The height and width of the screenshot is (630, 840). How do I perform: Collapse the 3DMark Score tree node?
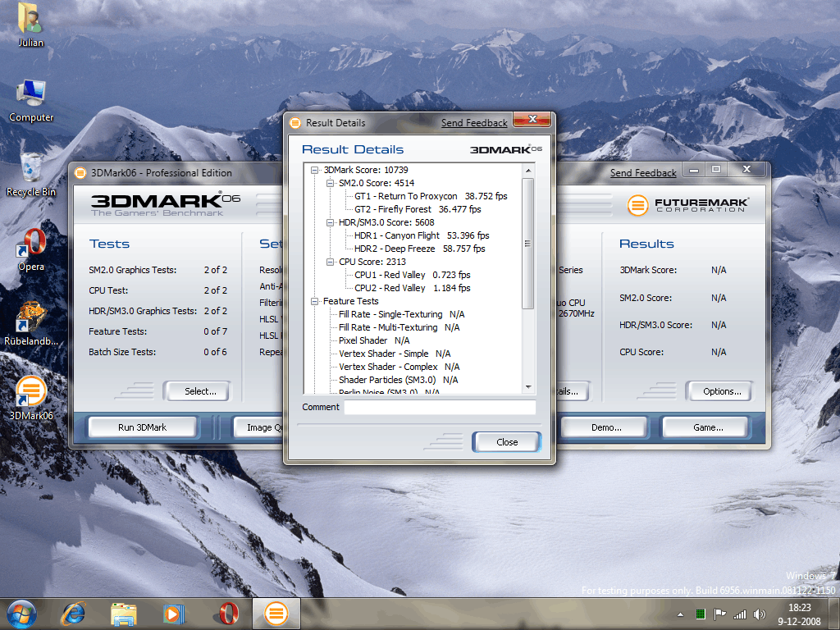314,170
